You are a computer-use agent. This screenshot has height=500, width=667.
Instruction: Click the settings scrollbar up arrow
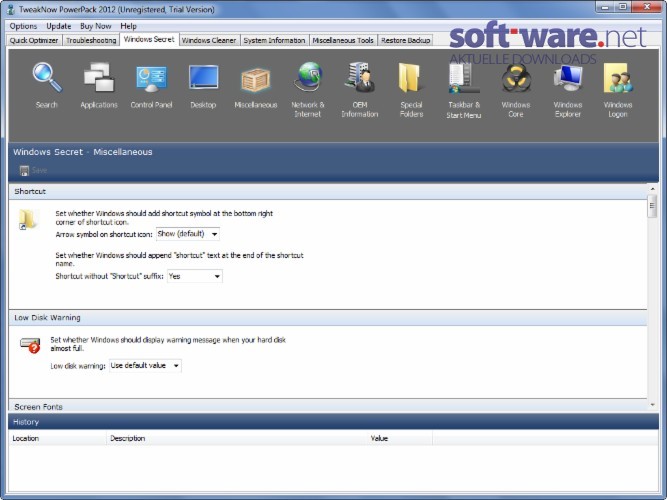coord(653,189)
